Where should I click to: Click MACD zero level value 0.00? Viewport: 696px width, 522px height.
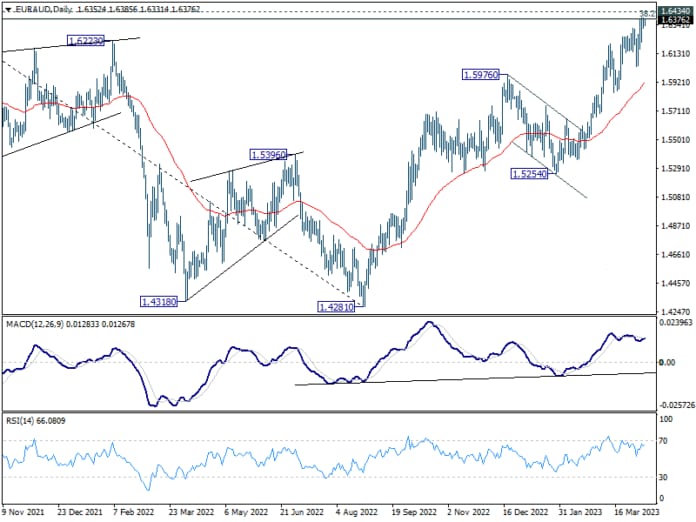coord(668,363)
